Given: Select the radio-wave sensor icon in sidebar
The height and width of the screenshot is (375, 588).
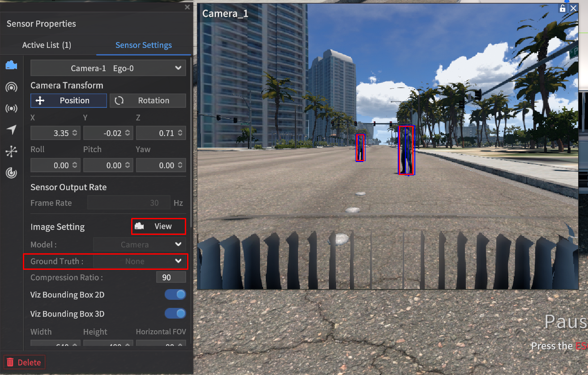Looking at the screenshot, I should point(11,108).
